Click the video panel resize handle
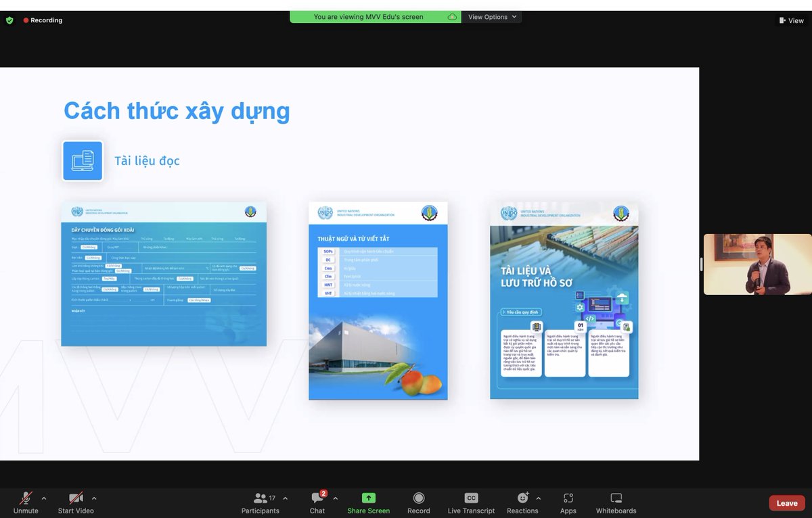 point(701,264)
